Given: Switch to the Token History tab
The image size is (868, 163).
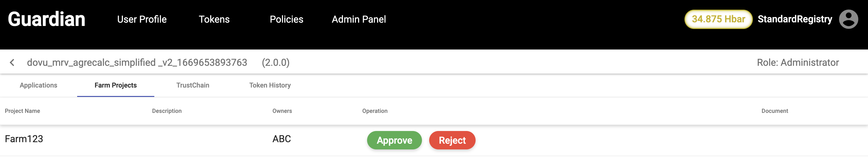Looking at the screenshot, I should [270, 85].
